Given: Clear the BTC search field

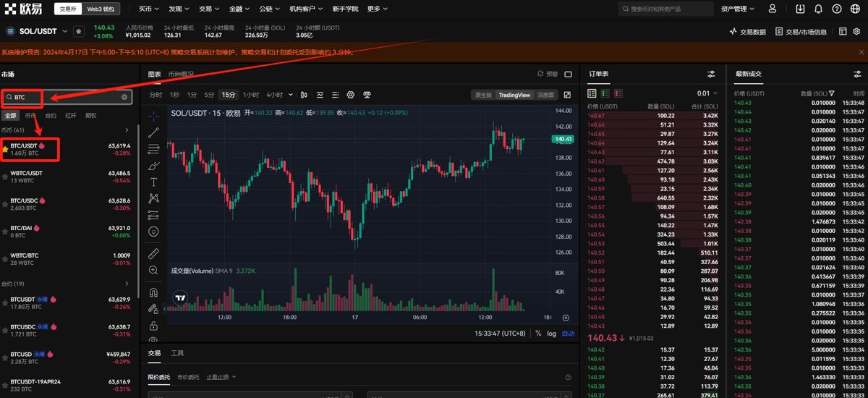Looking at the screenshot, I should tap(124, 97).
